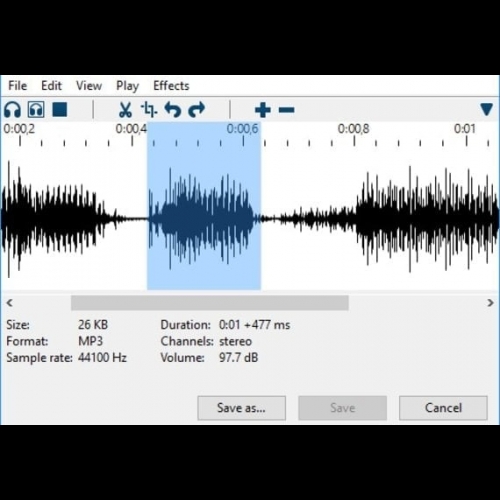This screenshot has height=500, width=500.
Task: Expand the toolbar dropdown triangle
Action: point(487,109)
